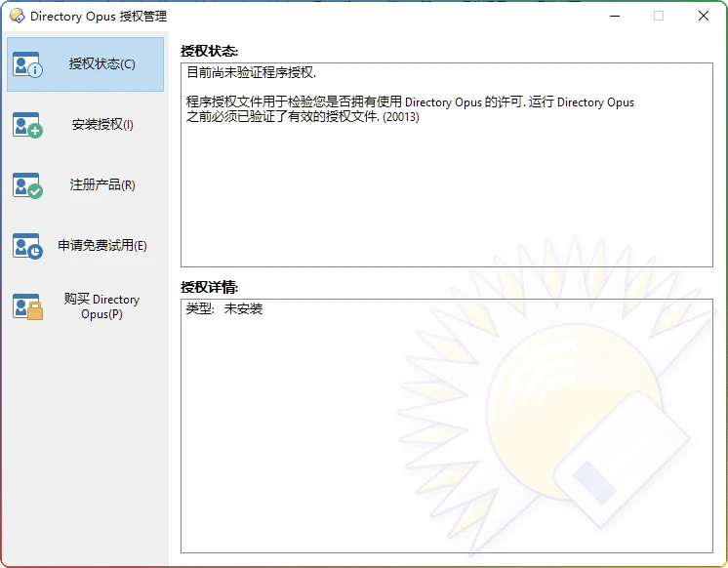Open the 购买 Directory Opus(P) label
728x568 pixels.
point(101,306)
